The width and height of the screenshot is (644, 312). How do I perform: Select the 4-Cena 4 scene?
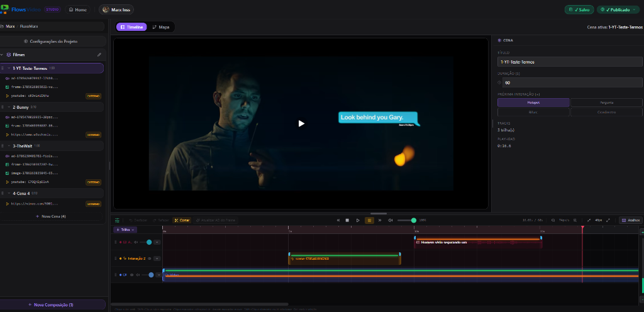(x=52, y=193)
